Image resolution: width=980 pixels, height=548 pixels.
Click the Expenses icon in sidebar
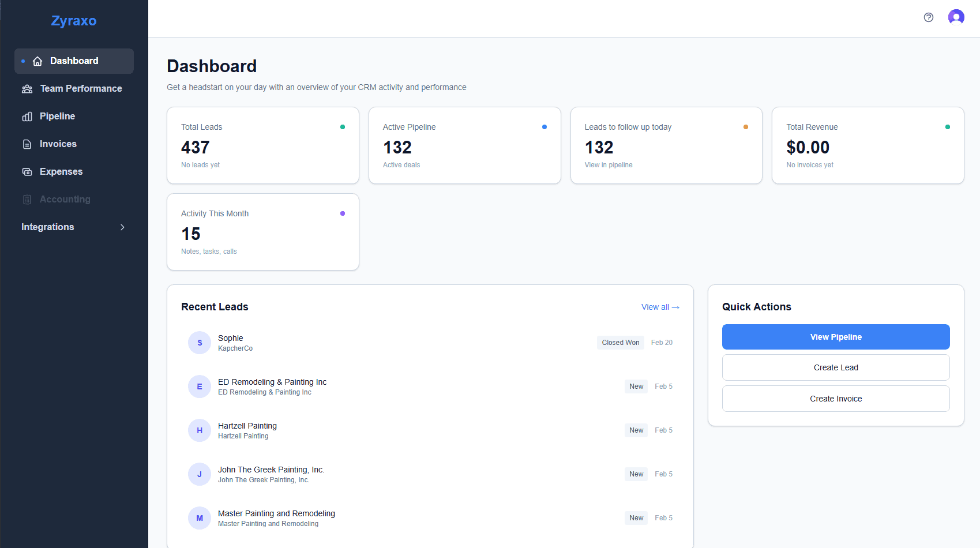click(27, 172)
